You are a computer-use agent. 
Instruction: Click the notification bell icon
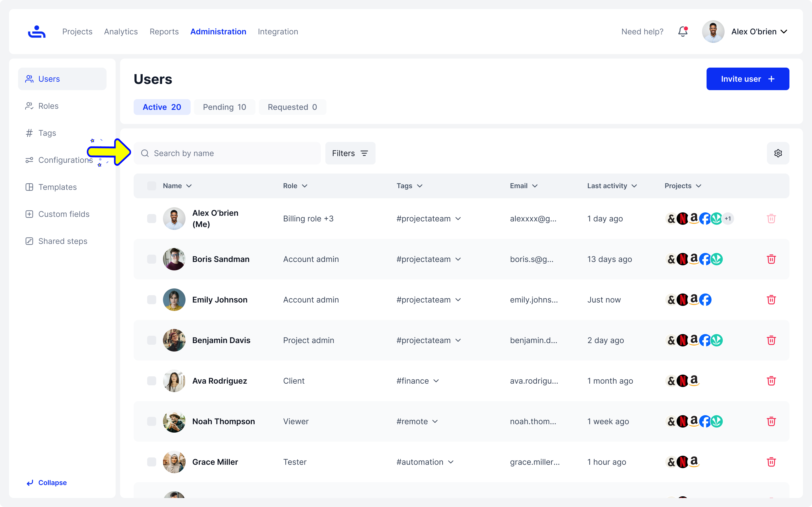683,32
